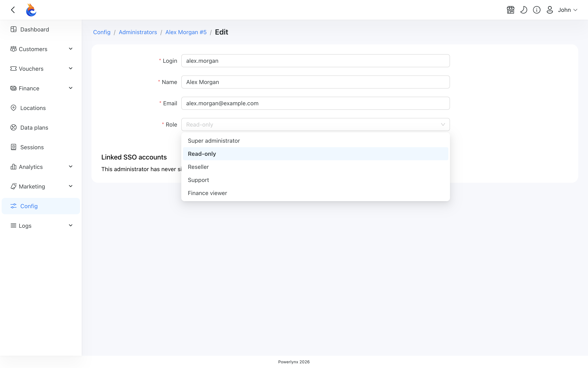Click the Logs lines icon
This screenshot has width=588, height=368.
click(x=14, y=226)
